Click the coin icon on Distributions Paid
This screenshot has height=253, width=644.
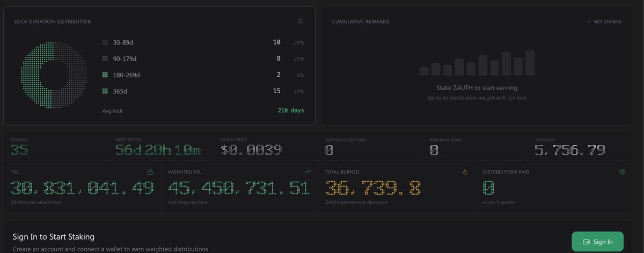pos(622,172)
